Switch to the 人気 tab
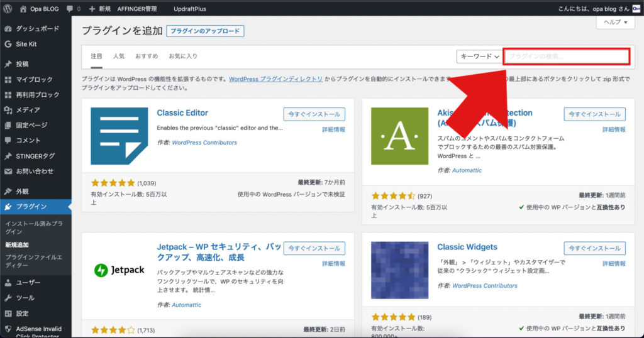This screenshot has width=644, height=338. coord(119,57)
